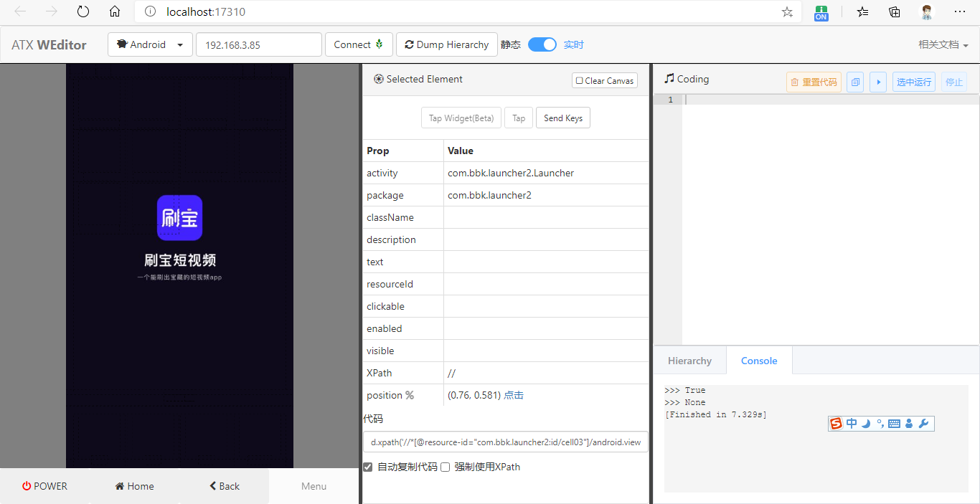
Task: Click the browser forward arrow
Action: tap(52, 11)
